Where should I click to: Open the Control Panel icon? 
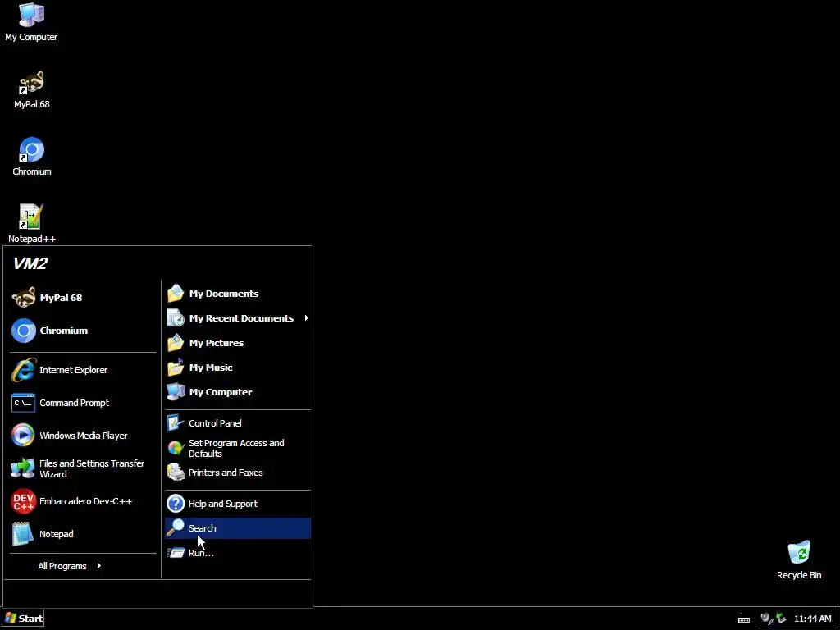click(176, 423)
